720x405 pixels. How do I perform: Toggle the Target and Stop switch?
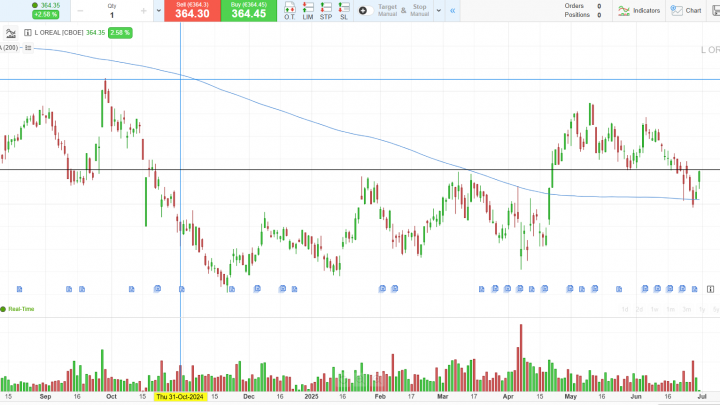tap(363, 11)
